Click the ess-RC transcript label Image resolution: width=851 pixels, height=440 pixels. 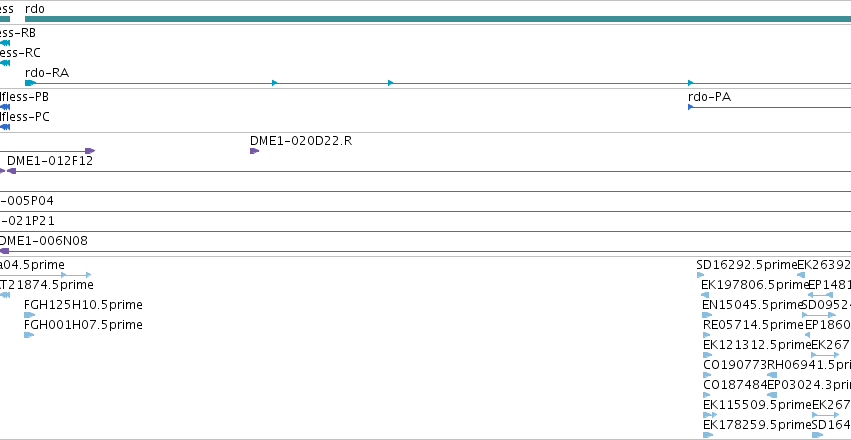coord(20,53)
